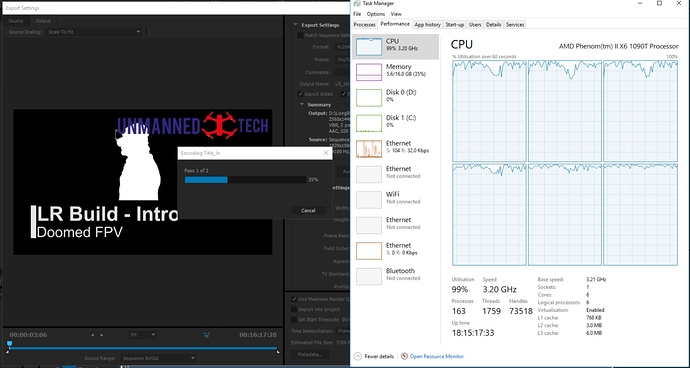Enable the Import into project checkbox

[294, 309]
